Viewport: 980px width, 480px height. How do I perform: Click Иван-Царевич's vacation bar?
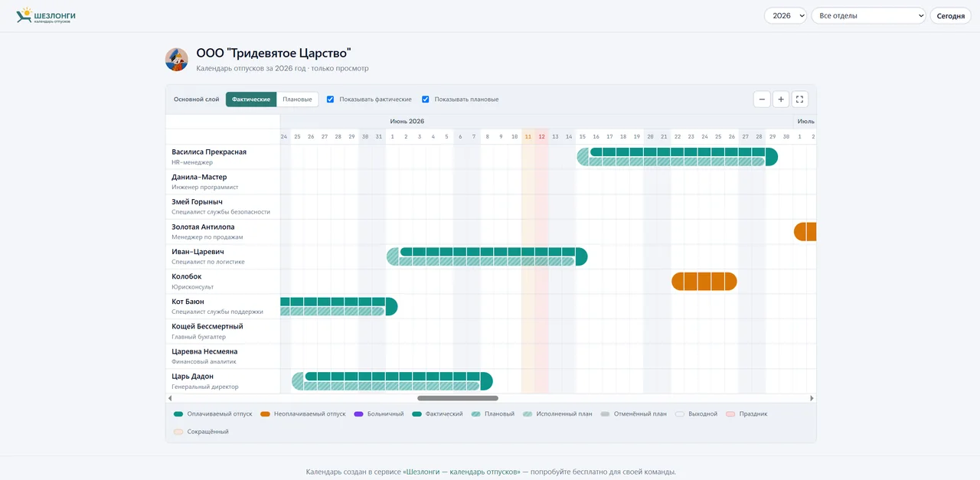pyautogui.click(x=487, y=256)
